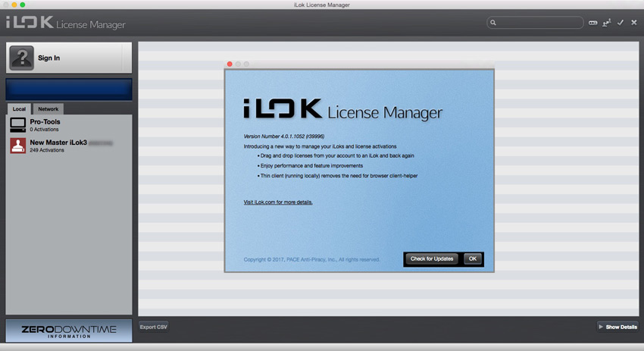Image resolution: width=644 pixels, height=351 pixels.
Task: Open the 'Visit iLok.com for more details' link
Action: [x=278, y=202]
